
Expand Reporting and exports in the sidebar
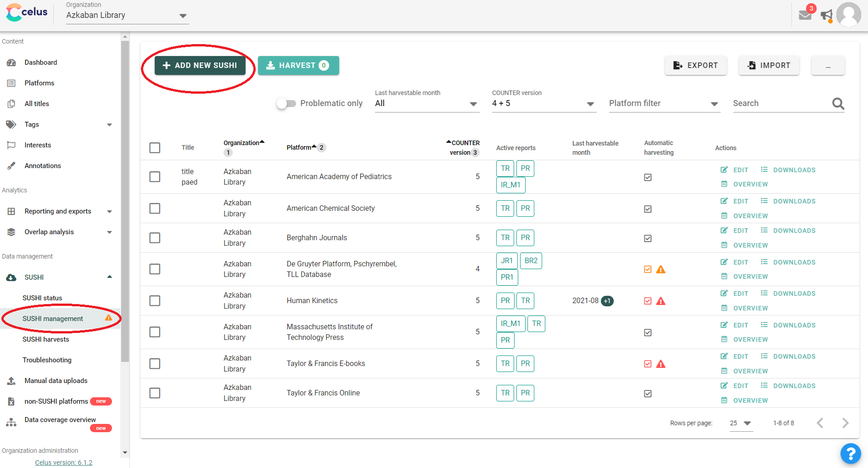109,212
